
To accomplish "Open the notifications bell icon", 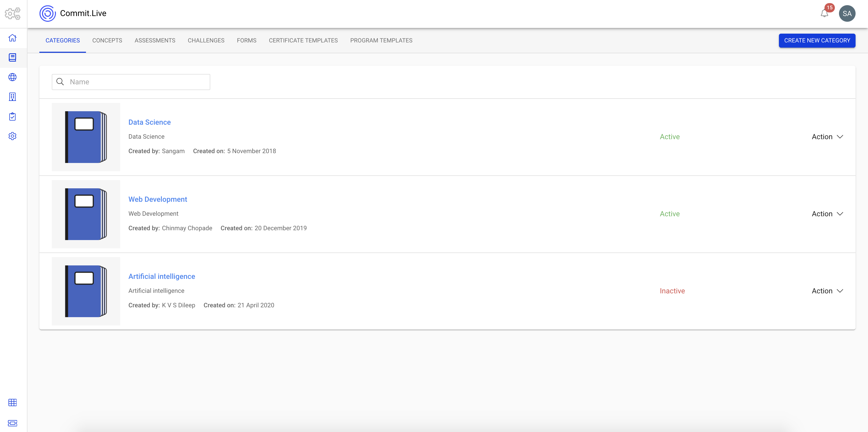I will [824, 13].
